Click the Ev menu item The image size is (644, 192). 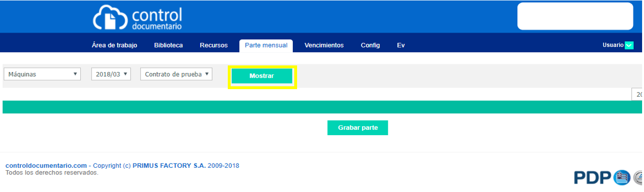[401, 46]
